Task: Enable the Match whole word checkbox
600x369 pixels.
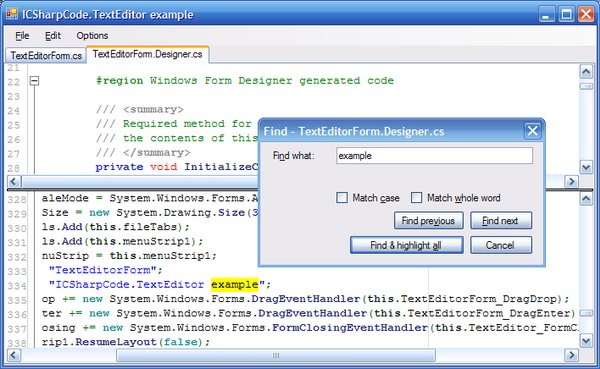Action: (416, 198)
